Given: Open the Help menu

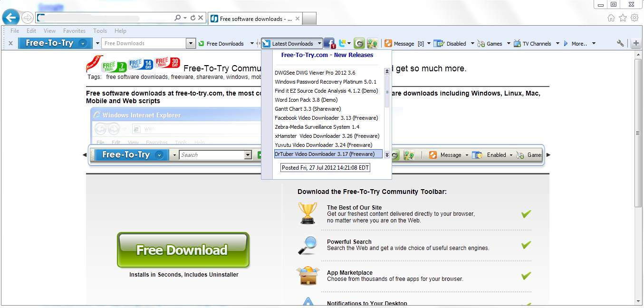Looking at the screenshot, I should pyautogui.click(x=120, y=31).
